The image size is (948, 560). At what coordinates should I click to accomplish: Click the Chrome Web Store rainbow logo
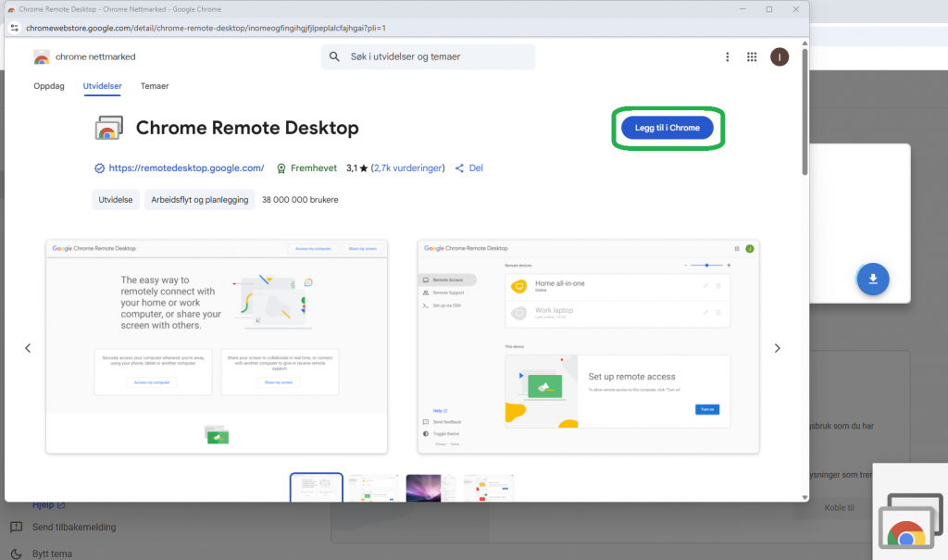tap(41, 56)
